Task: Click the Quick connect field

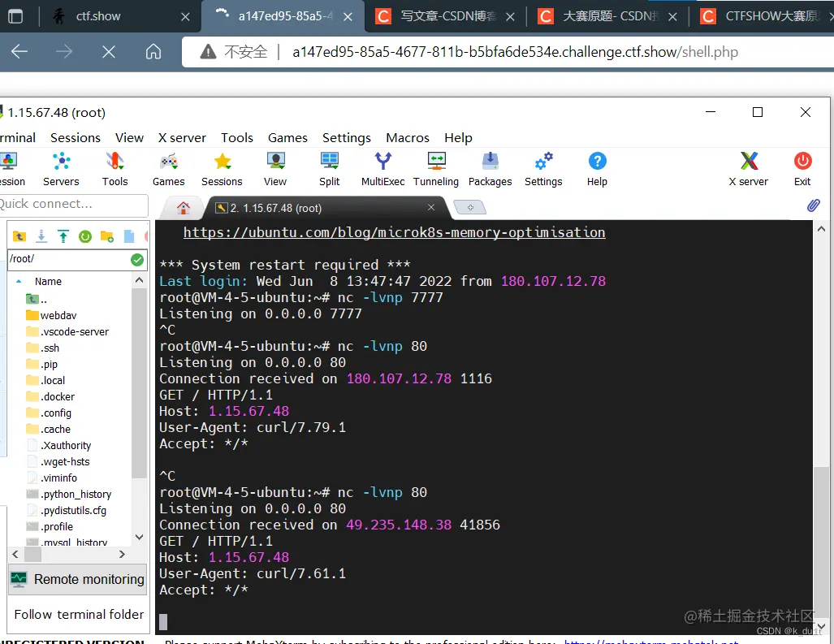Action: pyautogui.click(x=73, y=205)
